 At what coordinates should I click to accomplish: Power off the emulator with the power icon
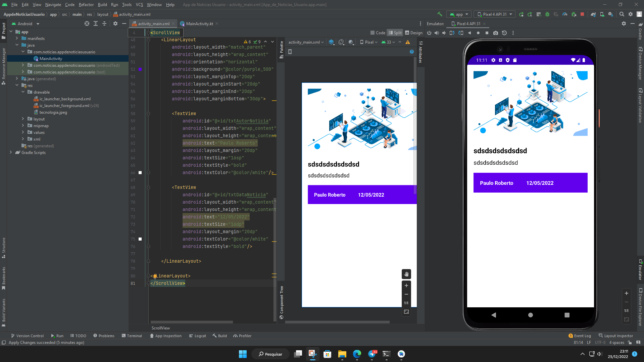(x=430, y=33)
